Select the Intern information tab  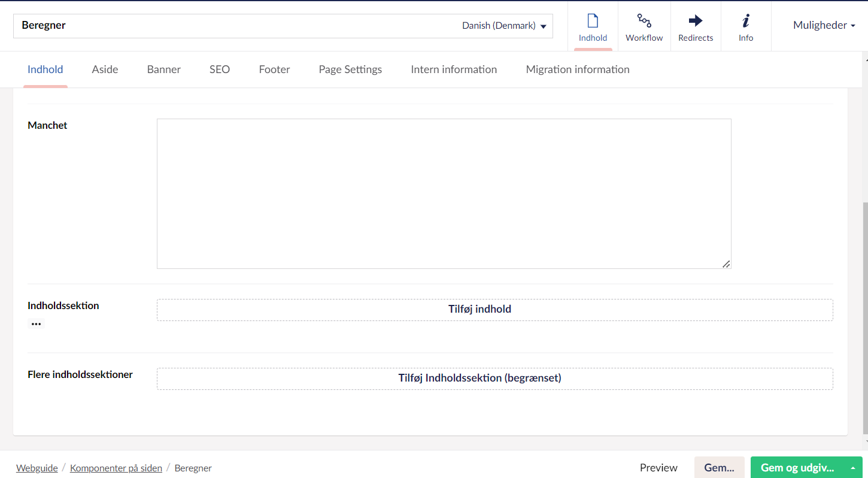453,69
